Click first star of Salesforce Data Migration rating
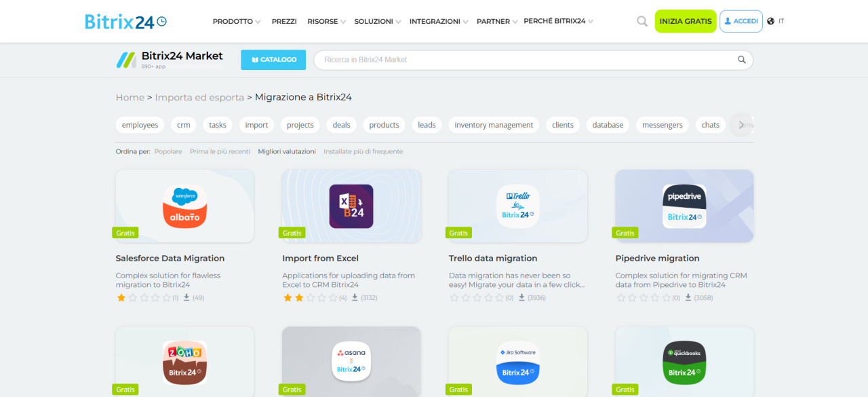Image resolution: width=868 pixels, height=397 pixels. [121, 297]
